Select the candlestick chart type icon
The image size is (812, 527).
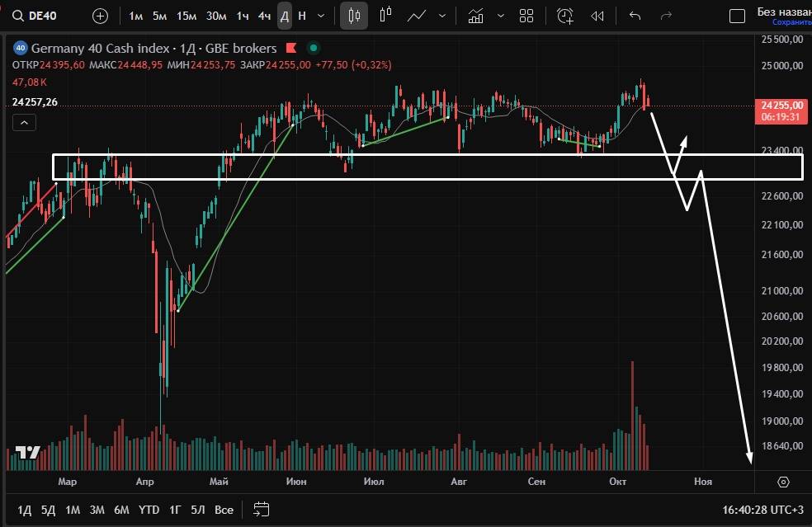click(355, 16)
